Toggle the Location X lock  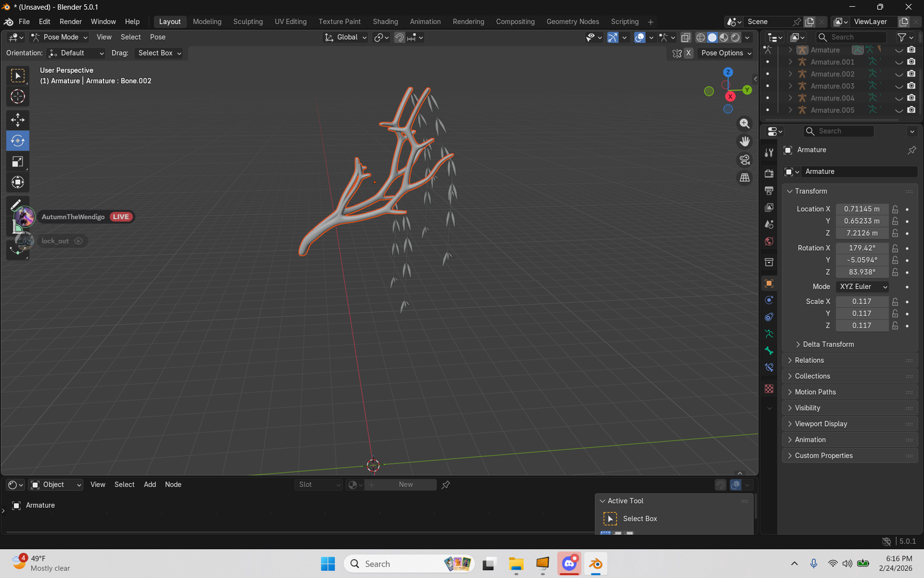(895, 209)
